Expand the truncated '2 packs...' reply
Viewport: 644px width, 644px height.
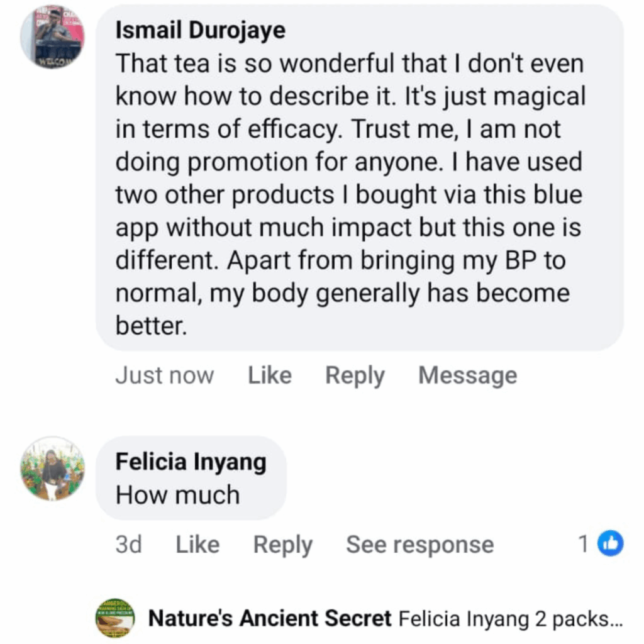coord(591,619)
